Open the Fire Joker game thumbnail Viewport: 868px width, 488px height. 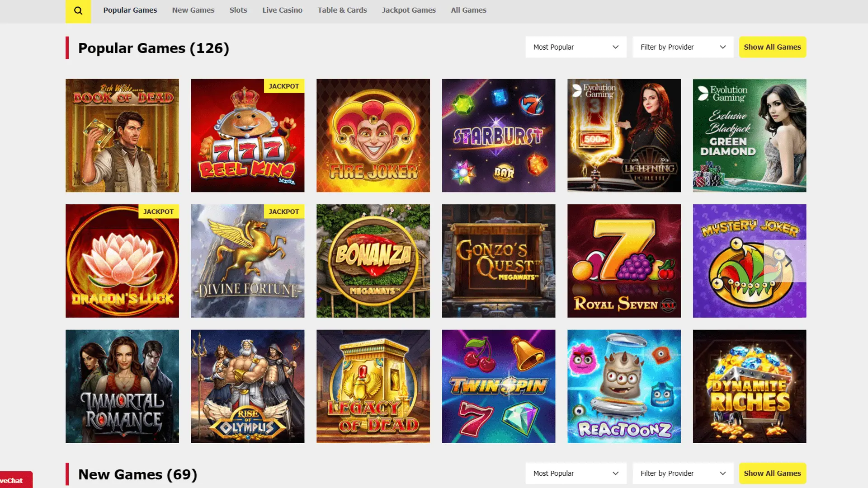click(x=373, y=136)
